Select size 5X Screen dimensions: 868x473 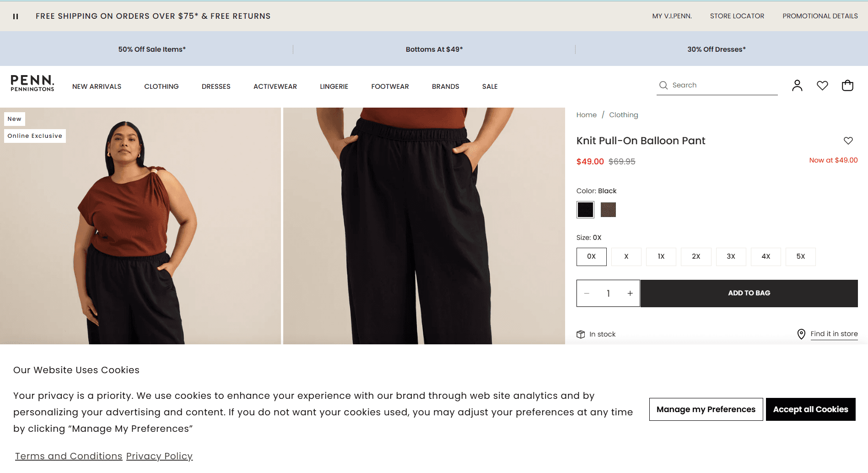point(800,257)
